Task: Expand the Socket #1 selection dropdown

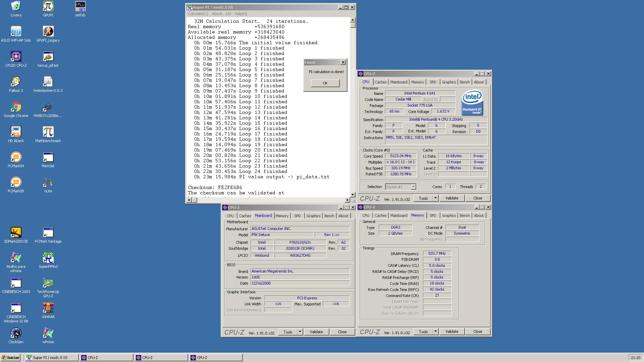Action: pyautogui.click(x=413, y=187)
